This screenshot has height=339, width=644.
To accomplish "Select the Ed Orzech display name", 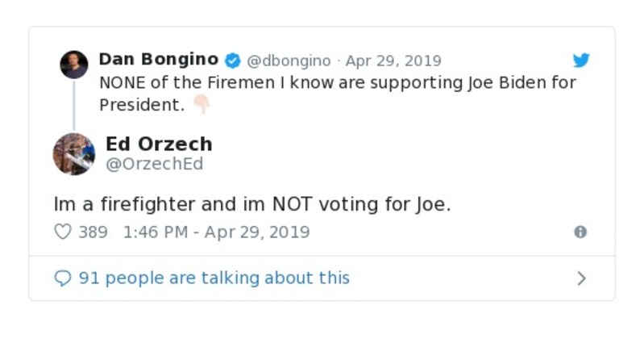I will coord(159,144).
